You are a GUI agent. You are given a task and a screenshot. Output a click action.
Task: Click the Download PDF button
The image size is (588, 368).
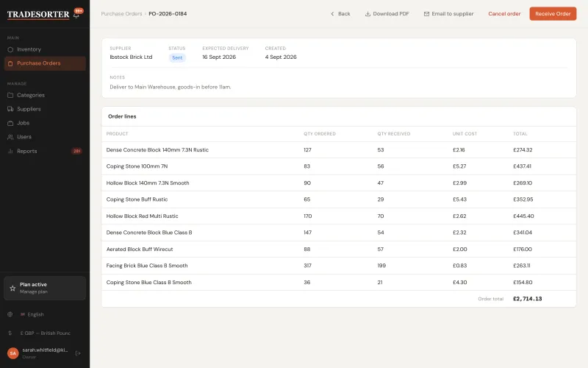click(x=387, y=14)
